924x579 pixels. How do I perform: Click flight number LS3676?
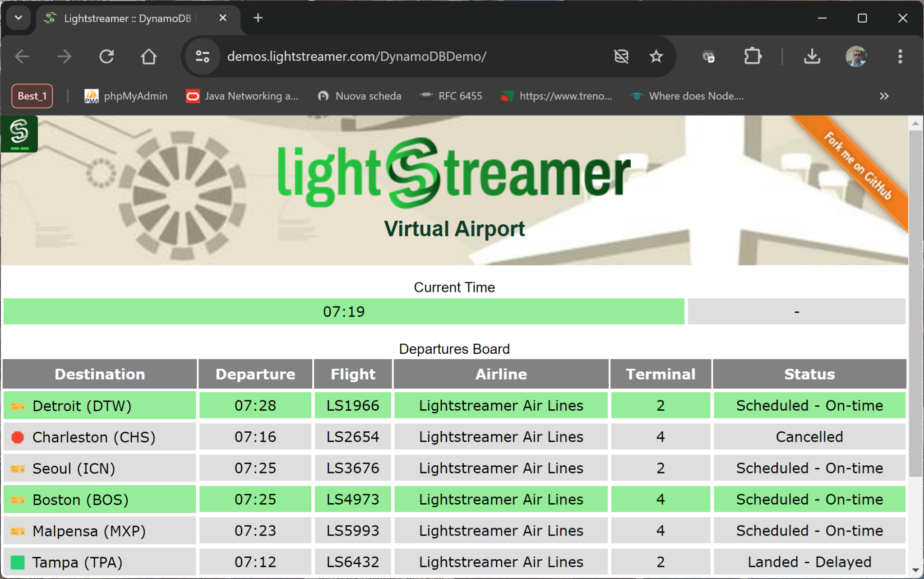[x=353, y=468]
